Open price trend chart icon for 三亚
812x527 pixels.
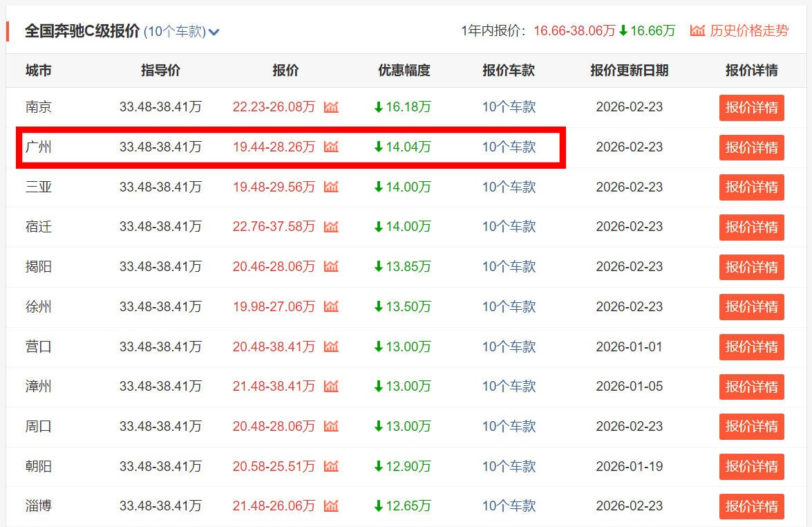point(331,187)
